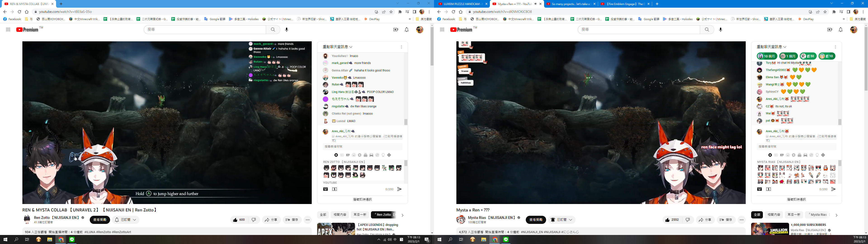Open voice search microphone in right window
This screenshot has height=244, width=868.
721,30
